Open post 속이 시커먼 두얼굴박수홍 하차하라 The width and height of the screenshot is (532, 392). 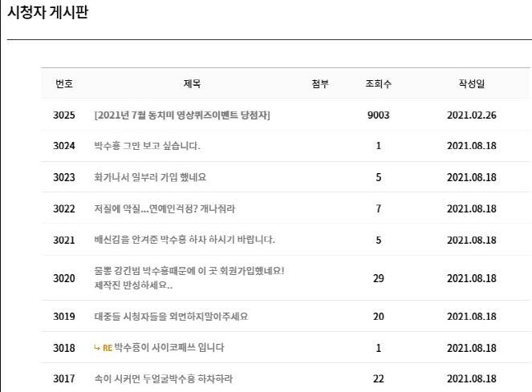click(164, 378)
